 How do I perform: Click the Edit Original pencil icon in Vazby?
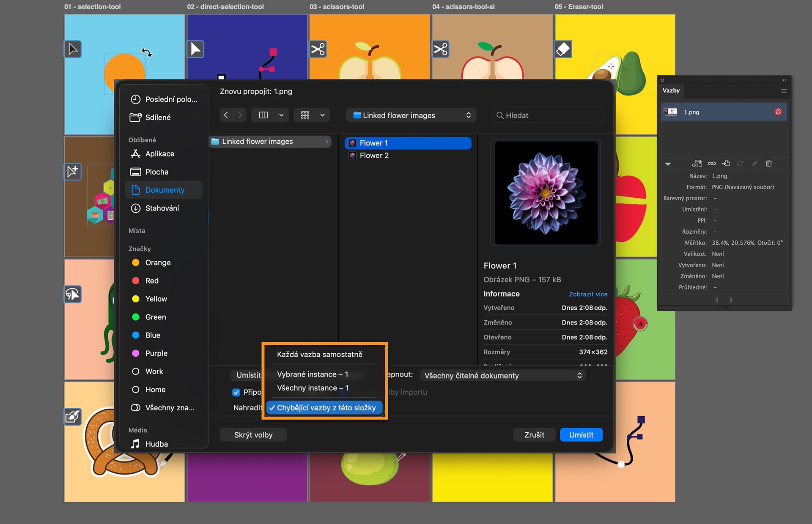(754, 164)
